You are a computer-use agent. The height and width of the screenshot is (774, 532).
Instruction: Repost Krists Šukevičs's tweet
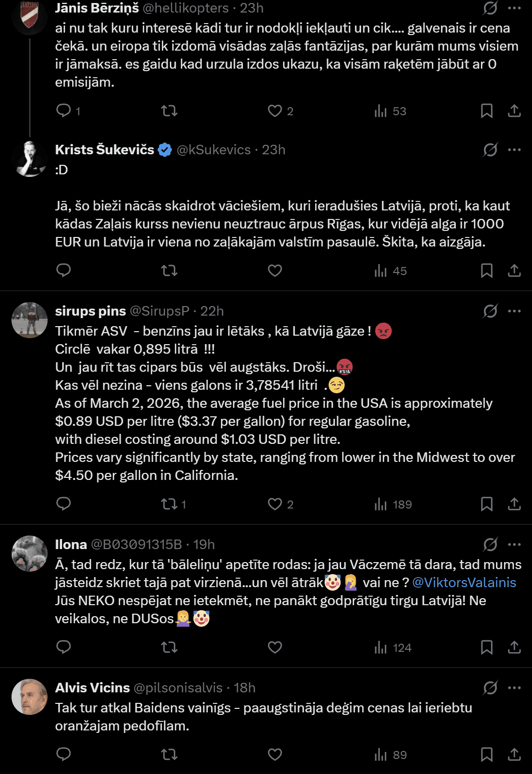tap(169, 271)
